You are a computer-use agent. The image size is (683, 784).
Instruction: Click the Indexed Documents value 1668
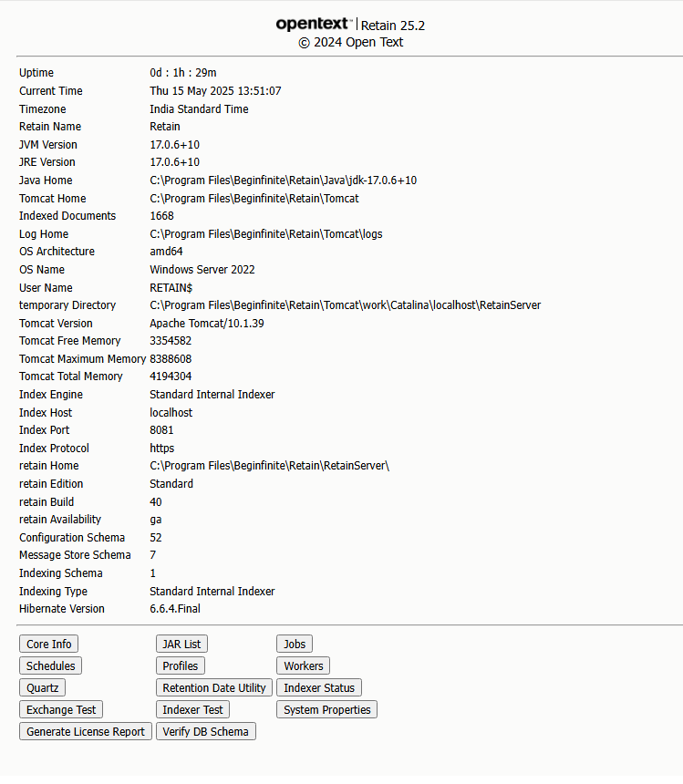coord(162,216)
